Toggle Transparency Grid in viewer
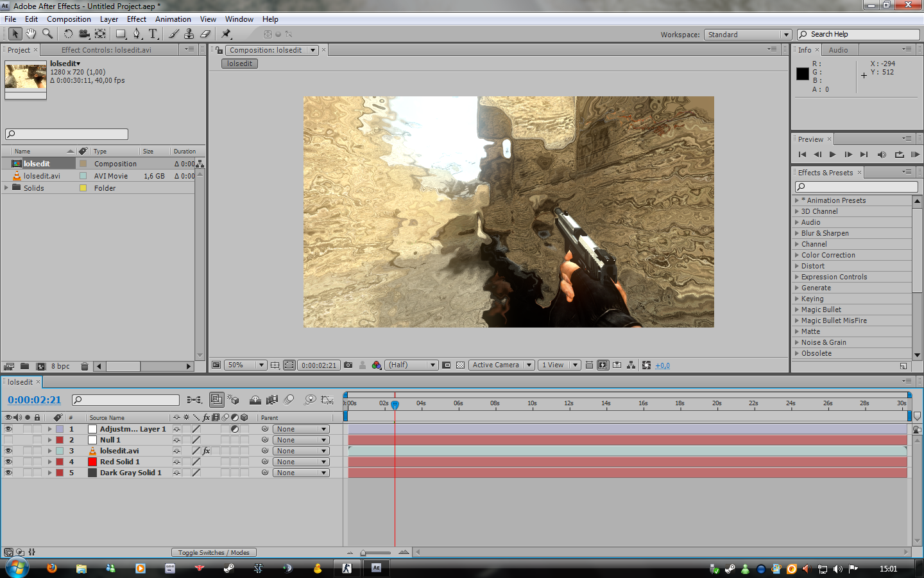Viewport: 924px width, 578px height. [460, 365]
